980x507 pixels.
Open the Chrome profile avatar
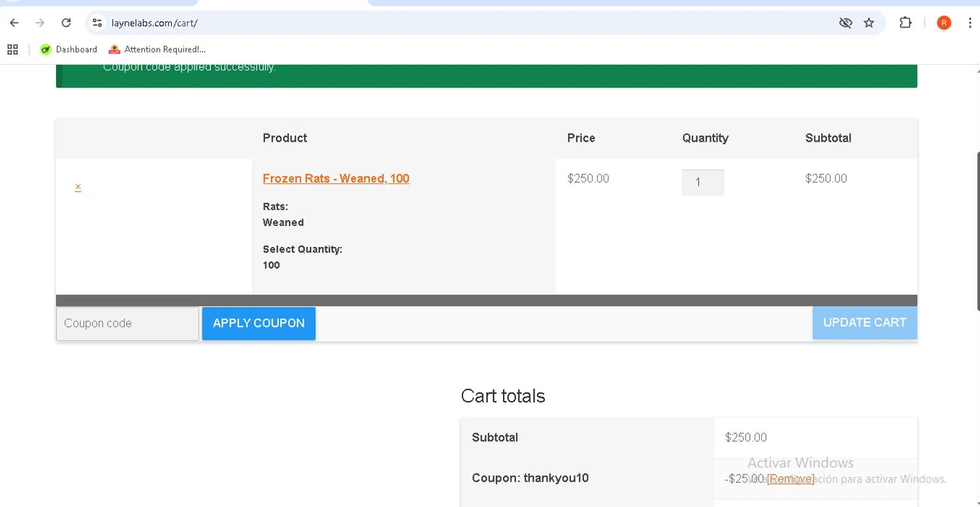point(943,23)
